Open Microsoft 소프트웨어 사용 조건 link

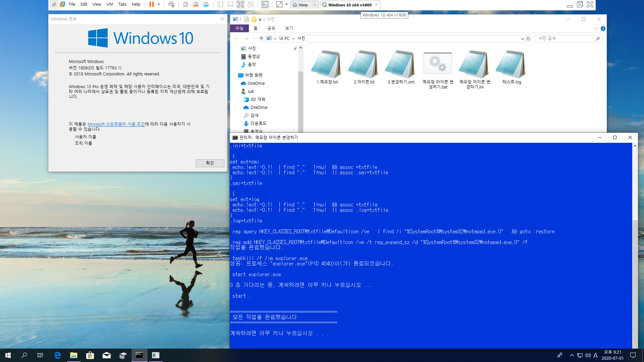point(116,124)
